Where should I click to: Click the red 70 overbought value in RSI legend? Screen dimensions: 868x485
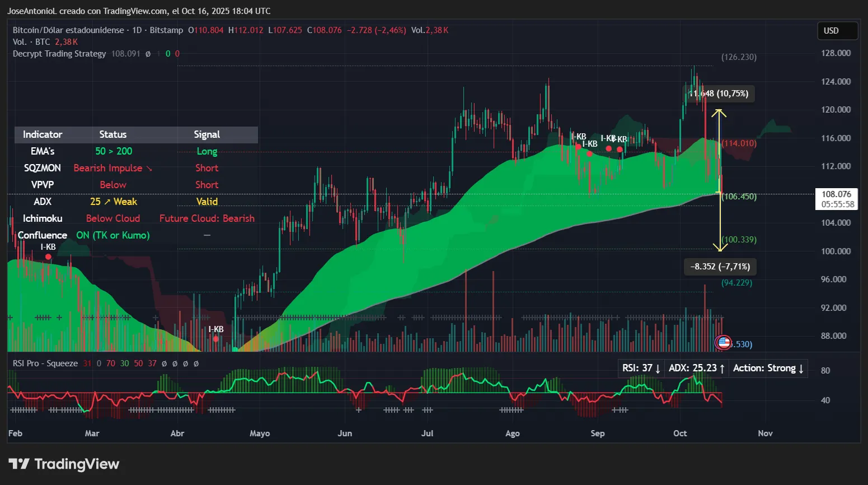pos(110,363)
